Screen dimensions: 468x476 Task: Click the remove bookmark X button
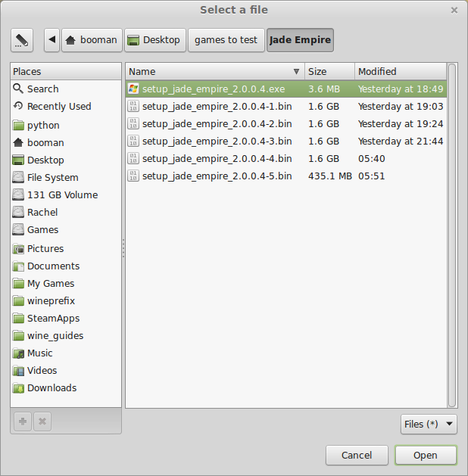42,422
